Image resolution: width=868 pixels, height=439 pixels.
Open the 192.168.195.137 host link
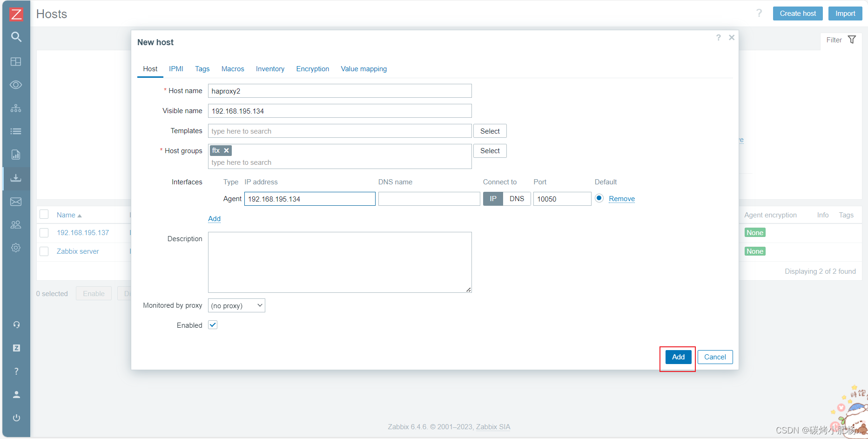point(83,233)
